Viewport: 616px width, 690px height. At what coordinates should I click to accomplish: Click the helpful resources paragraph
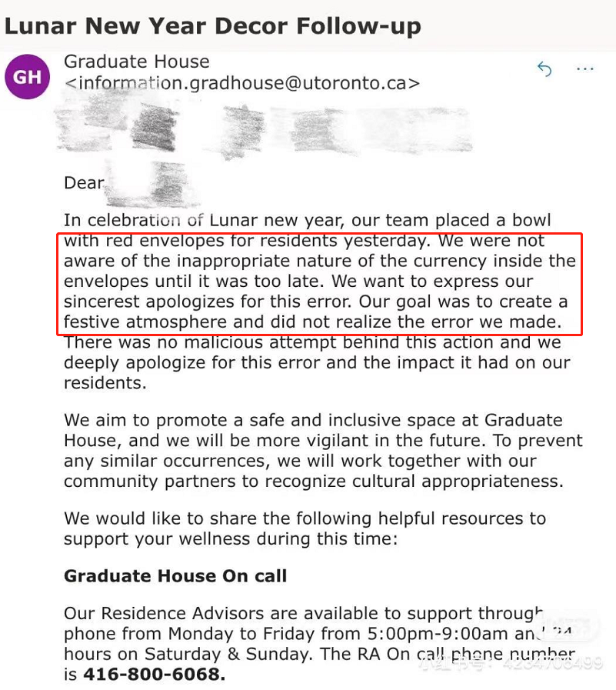pyautogui.click(x=305, y=528)
